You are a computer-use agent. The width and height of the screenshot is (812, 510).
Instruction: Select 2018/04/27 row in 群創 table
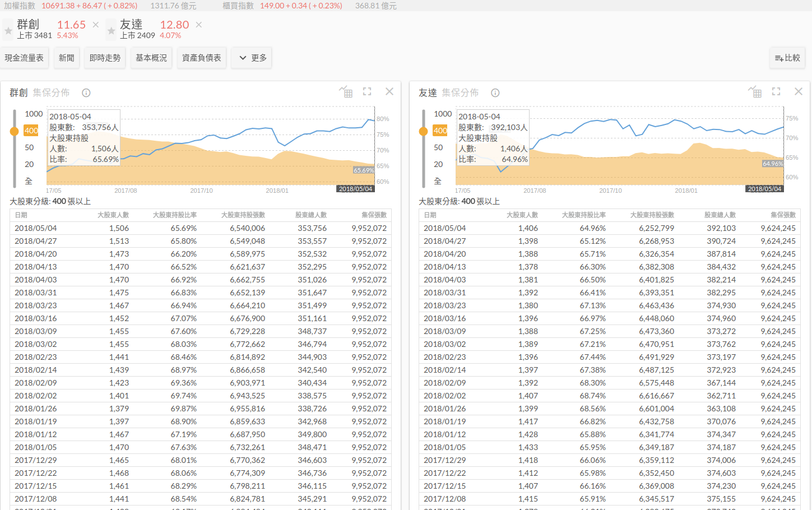tap(201, 241)
